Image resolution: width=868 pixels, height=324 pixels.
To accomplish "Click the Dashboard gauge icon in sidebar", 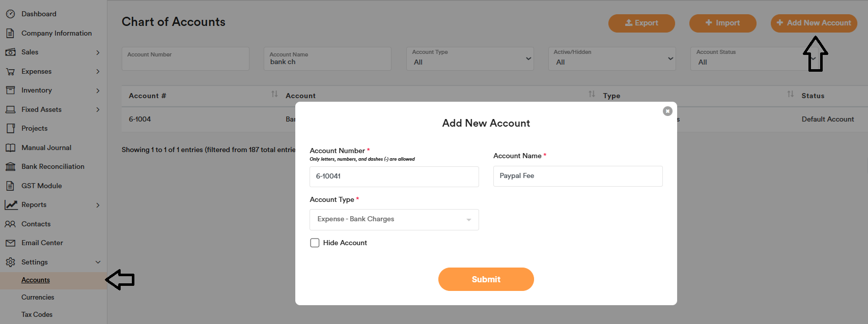I will coord(10,14).
